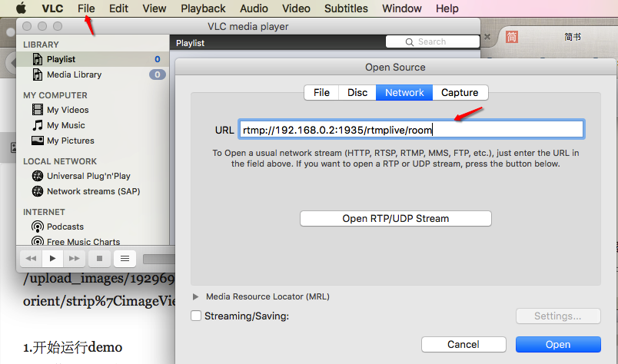Switch to the Disc tab
Viewport: 618px width, 364px height.
pyautogui.click(x=357, y=93)
